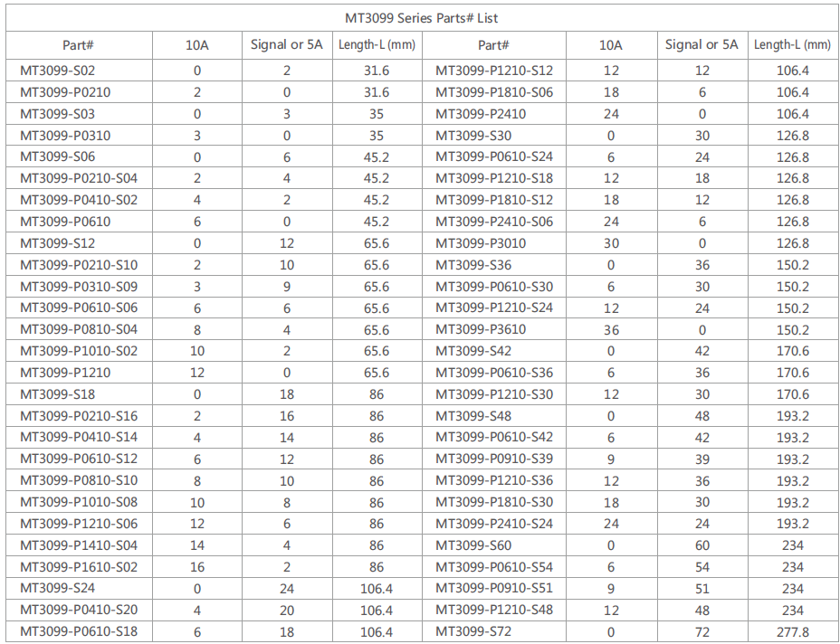Click the MT3099-P2410-S24 part number
This screenshot has width=840, height=644.
(494, 524)
